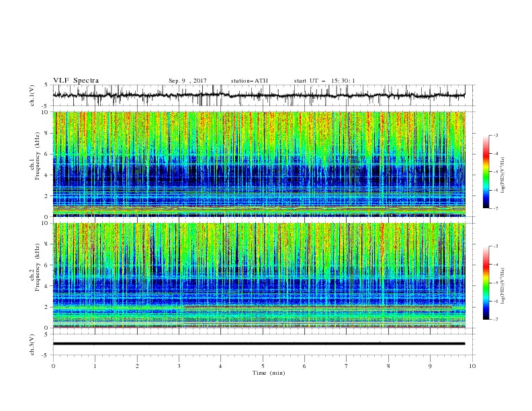Click the "-3" tick on ch.1 color bar

496,135
